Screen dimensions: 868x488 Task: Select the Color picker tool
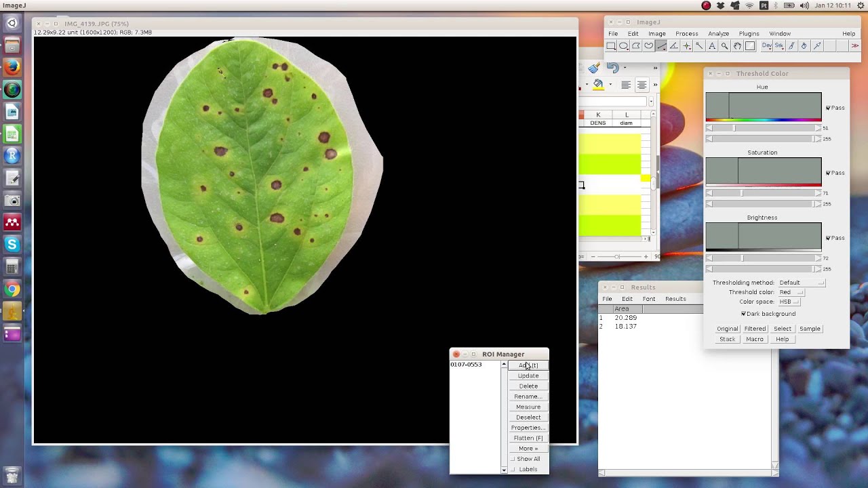tap(750, 46)
